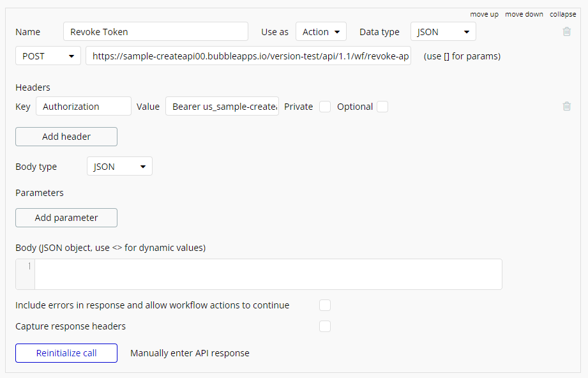Remove the Authorization header with its trash icon
This screenshot has width=588, height=378.
click(567, 106)
